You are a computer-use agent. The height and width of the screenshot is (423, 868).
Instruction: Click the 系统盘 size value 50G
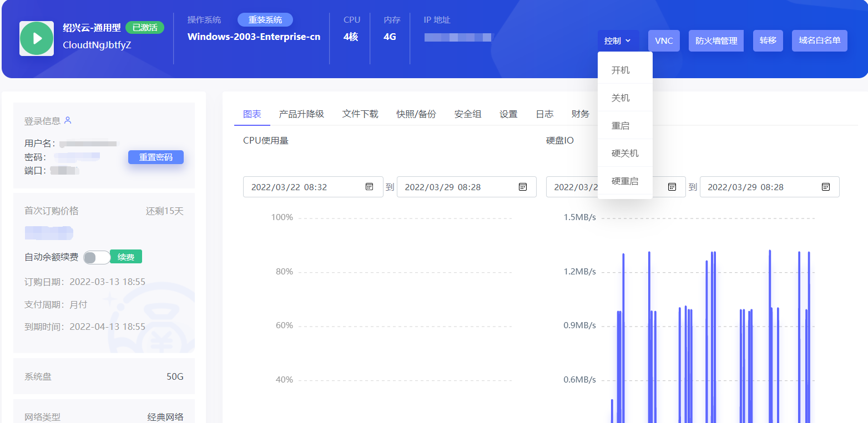click(175, 376)
